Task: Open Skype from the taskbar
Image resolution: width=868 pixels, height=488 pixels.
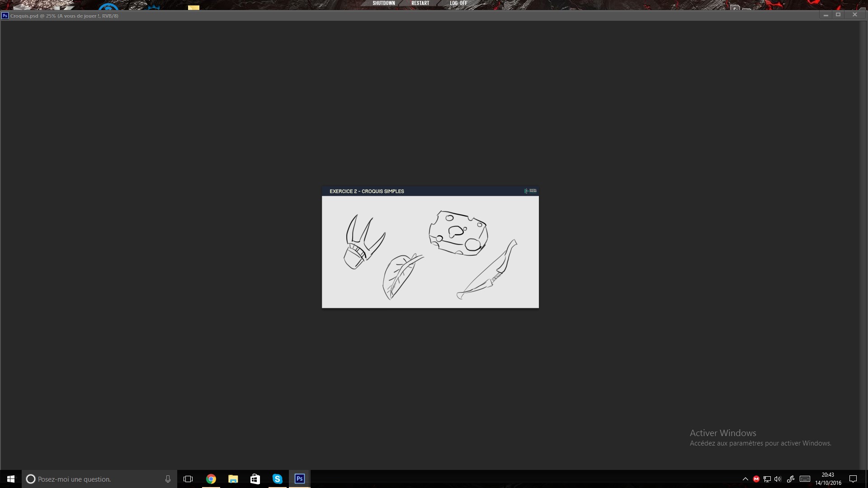Action: click(277, 479)
